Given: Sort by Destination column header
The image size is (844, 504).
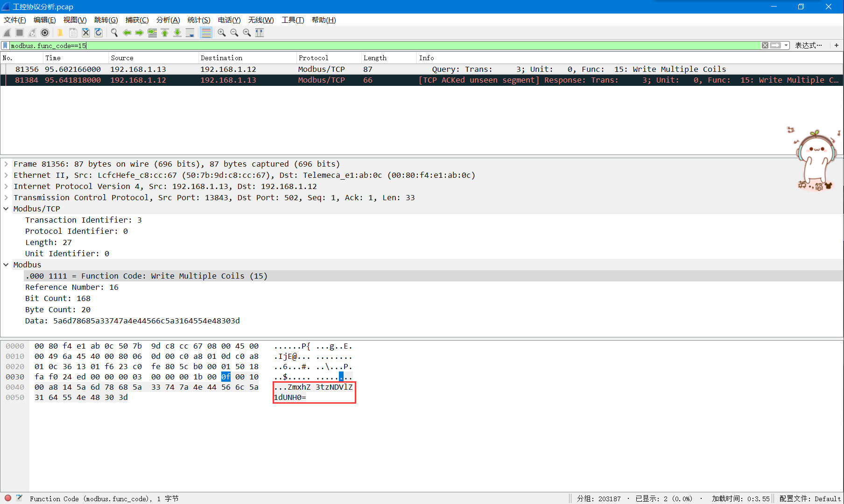Looking at the screenshot, I should 247,58.
